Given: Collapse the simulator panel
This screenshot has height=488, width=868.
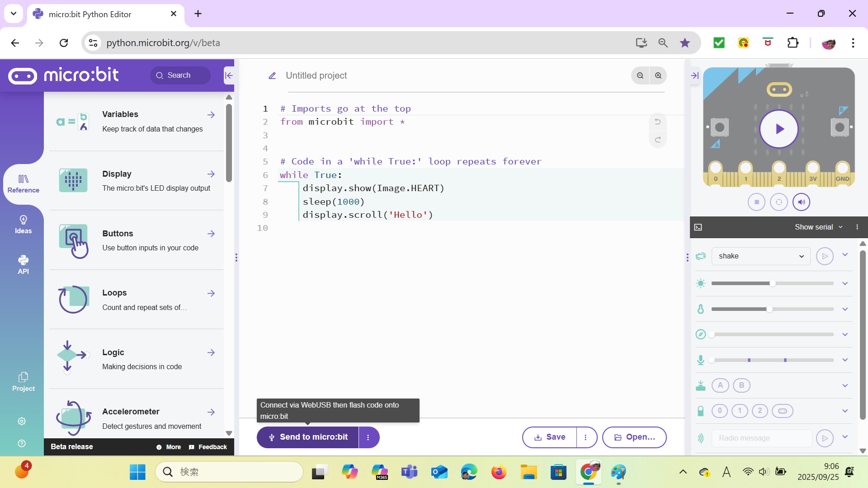Looking at the screenshot, I should (x=695, y=75).
